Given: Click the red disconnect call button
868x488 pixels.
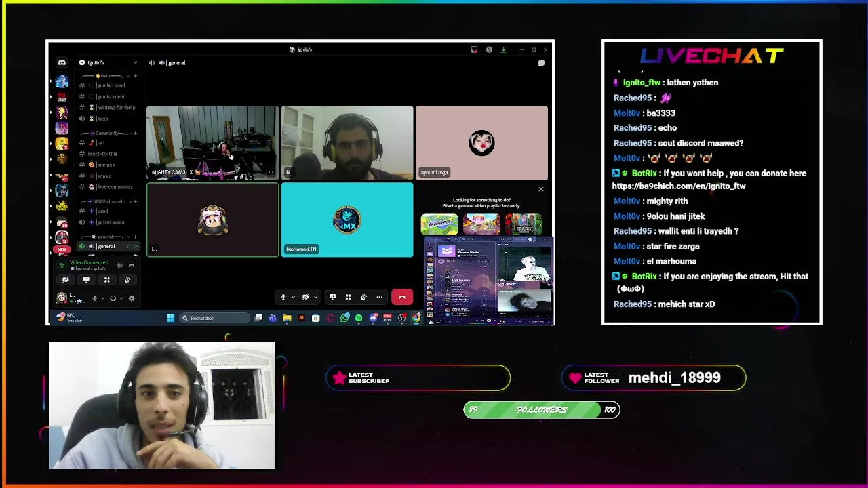Looking at the screenshot, I should (402, 297).
